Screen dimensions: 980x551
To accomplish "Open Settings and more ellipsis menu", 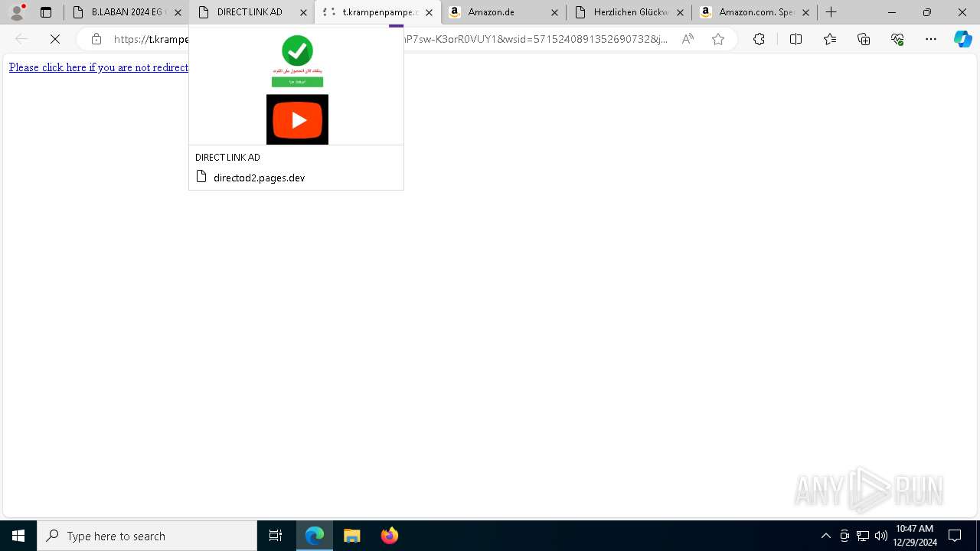I will [x=931, y=39].
